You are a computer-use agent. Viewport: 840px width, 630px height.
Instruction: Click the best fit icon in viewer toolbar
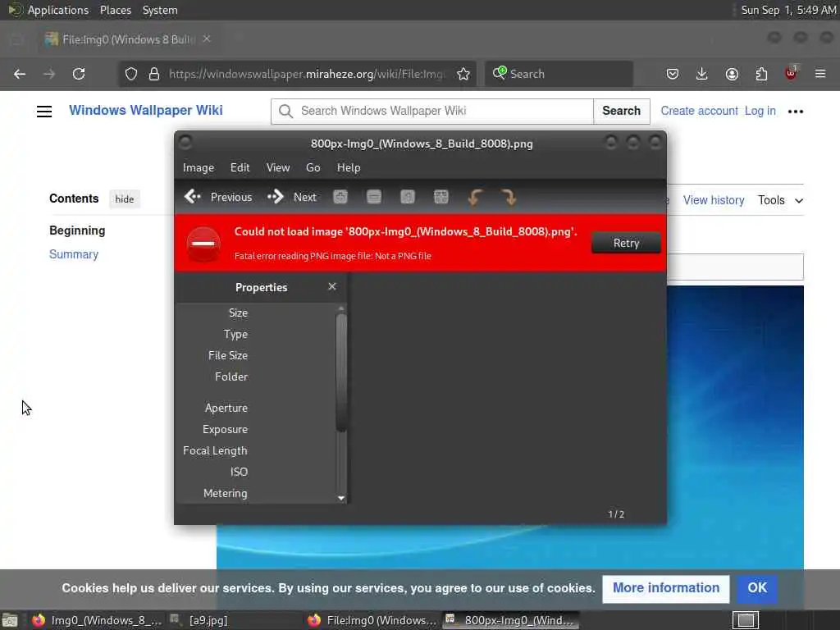click(441, 197)
